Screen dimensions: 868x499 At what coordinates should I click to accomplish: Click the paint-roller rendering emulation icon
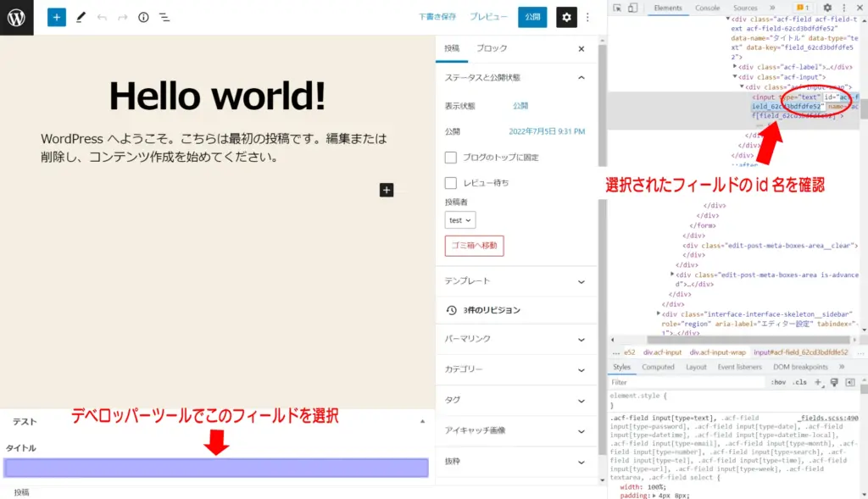834,382
